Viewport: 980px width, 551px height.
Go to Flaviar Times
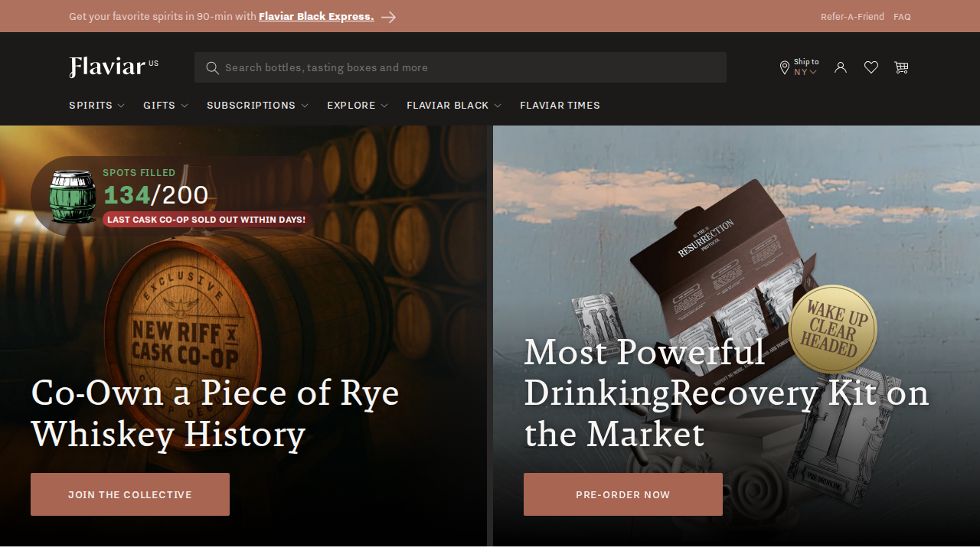560,106
